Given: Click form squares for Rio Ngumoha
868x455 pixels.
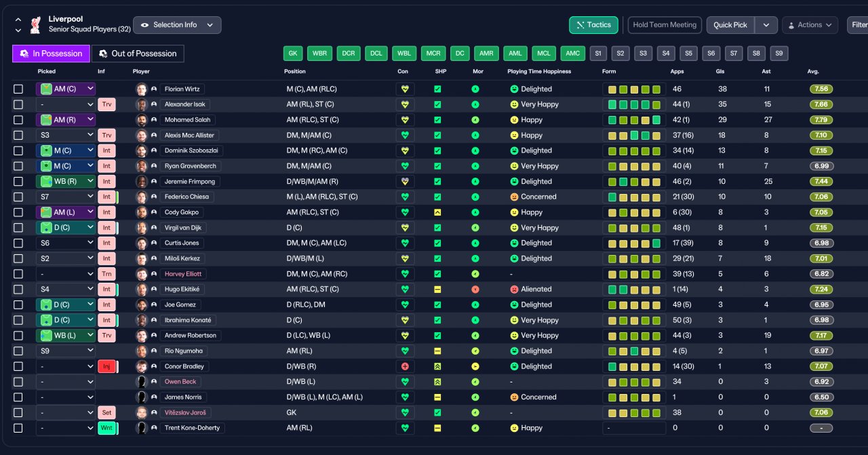Looking at the screenshot, I should click(634, 351).
